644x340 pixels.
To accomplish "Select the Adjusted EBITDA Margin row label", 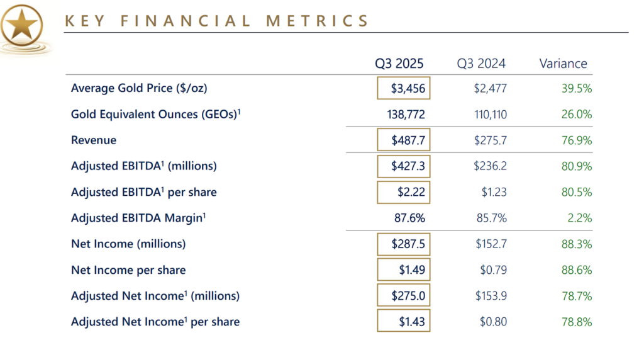I will point(140,218).
